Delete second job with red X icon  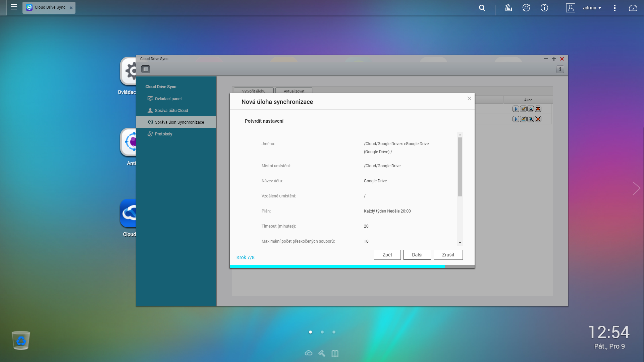tap(538, 119)
